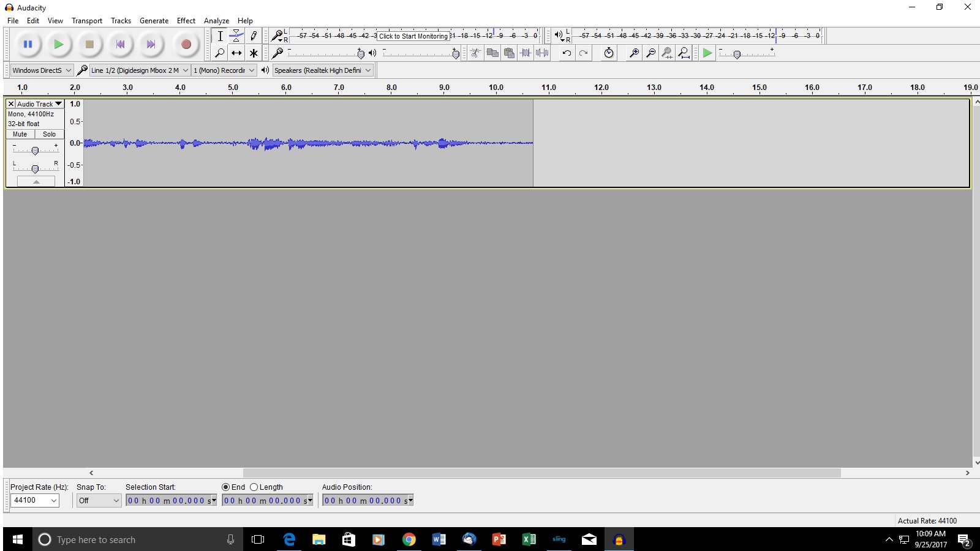The width and height of the screenshot is (980, 551).
Task: Open the Speakers playback device dropdown
Action: 323,70
